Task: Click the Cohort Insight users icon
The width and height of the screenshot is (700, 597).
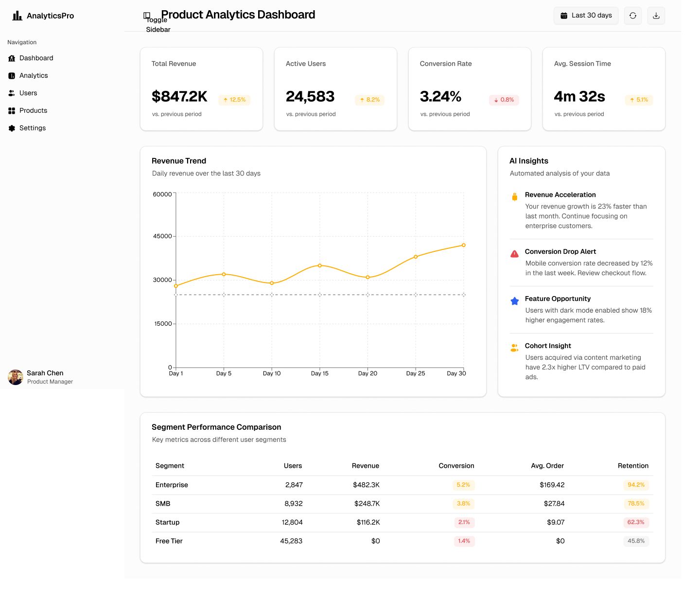Action: [514, 348]
